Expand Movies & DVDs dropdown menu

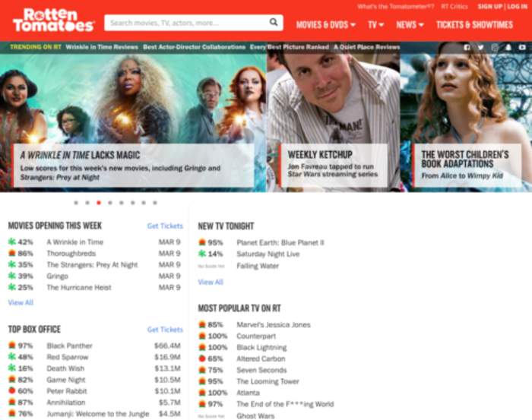coord(326,25)
